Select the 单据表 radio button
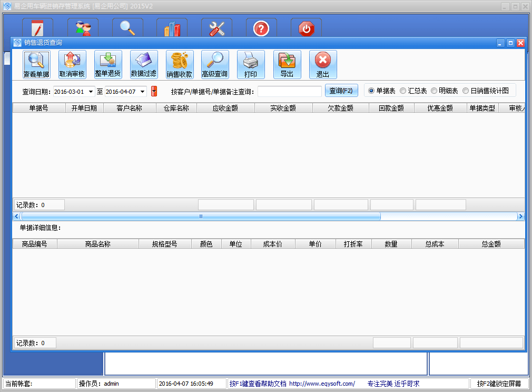Screen dimensions: 532x392 pyautogui.click(x=371, y=91)
